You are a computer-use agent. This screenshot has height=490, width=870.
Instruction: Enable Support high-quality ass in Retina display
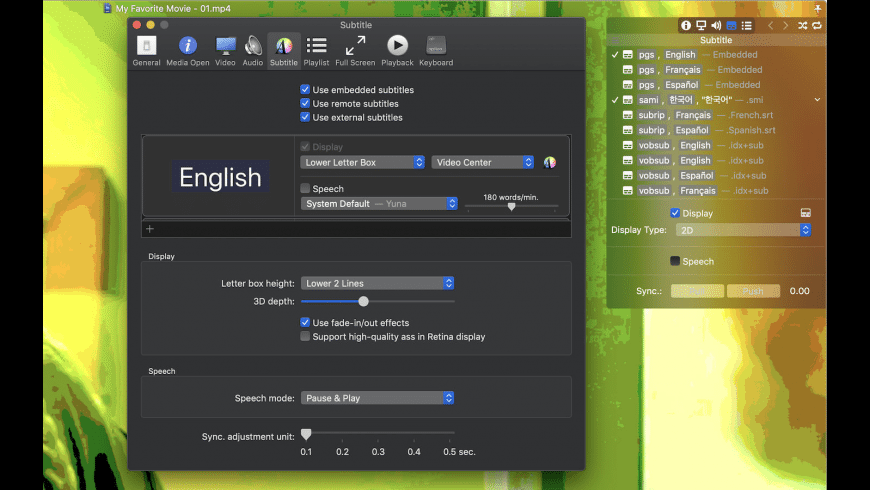[305, 336]
